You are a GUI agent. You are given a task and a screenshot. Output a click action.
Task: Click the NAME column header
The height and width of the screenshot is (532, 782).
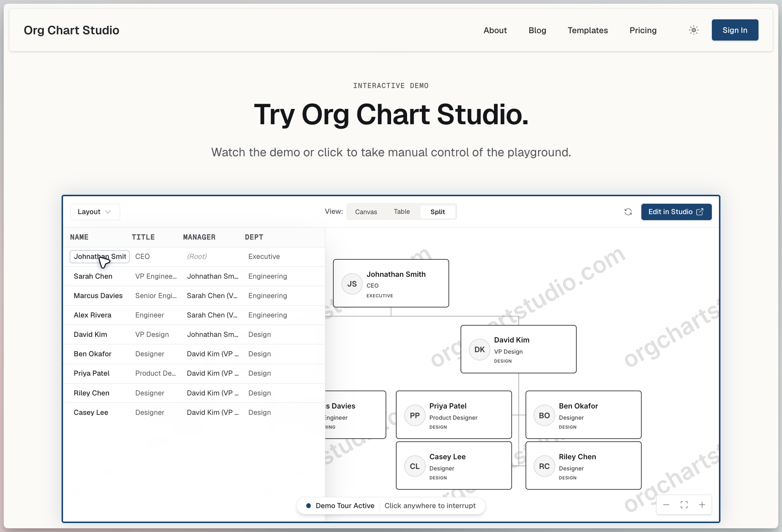[79, 237]
